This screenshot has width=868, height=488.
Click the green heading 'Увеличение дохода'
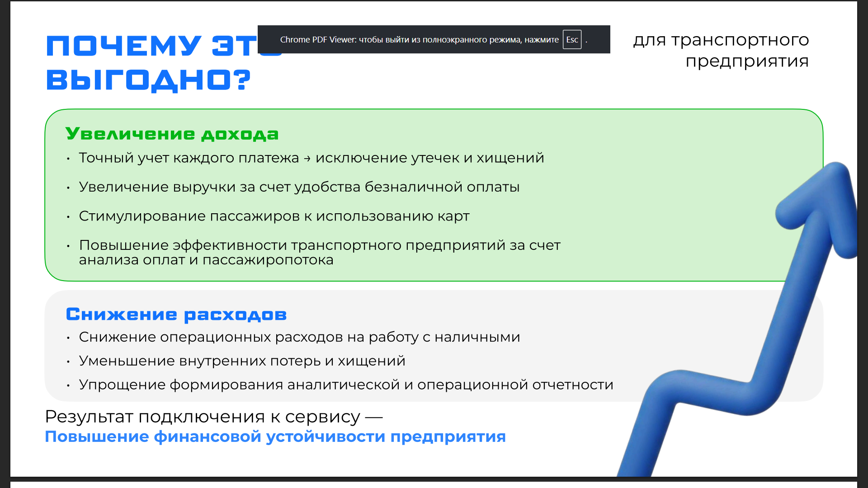click(x=172, y=134)
